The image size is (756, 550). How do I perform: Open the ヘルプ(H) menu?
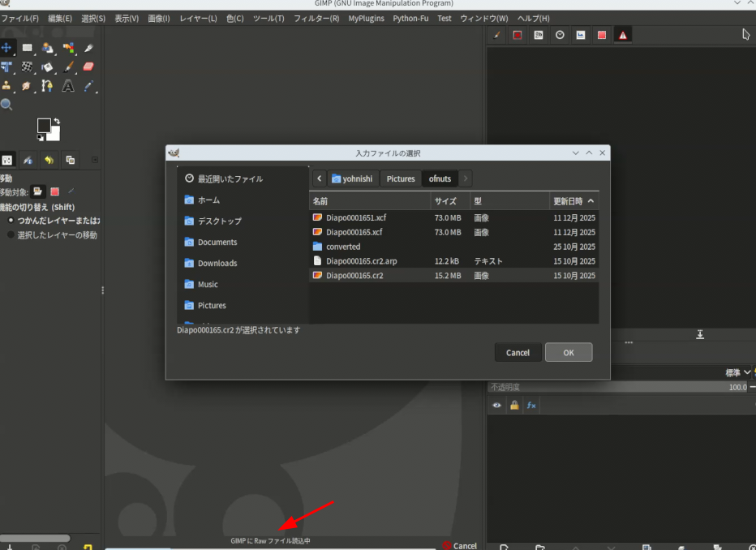[x=533, y=19]
